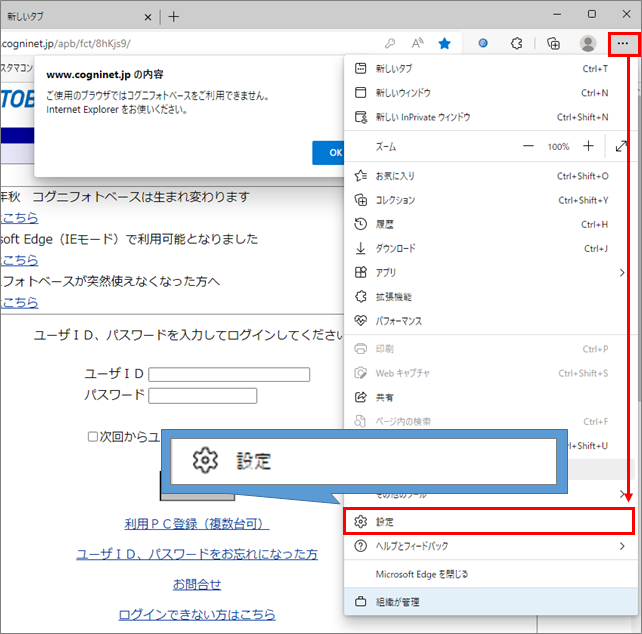Click the blue favorites star icon
Screen dimensions: 642x634
coord(444,43)
